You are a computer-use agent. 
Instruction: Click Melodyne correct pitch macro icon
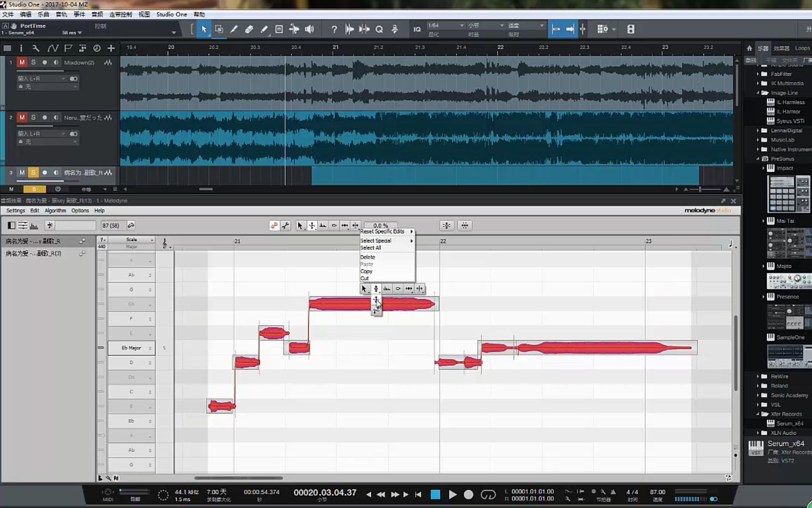click(x=446, y=226)
